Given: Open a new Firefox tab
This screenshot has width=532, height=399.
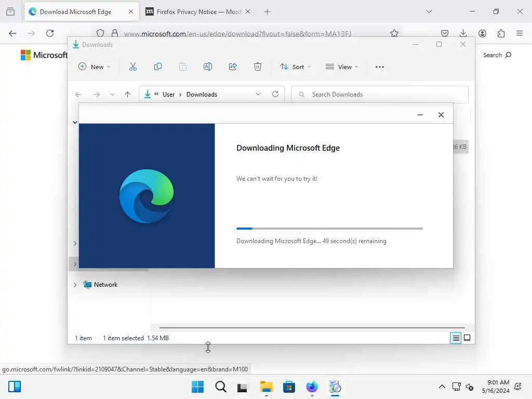Looking at the screenshot, I should coord(268,12).
